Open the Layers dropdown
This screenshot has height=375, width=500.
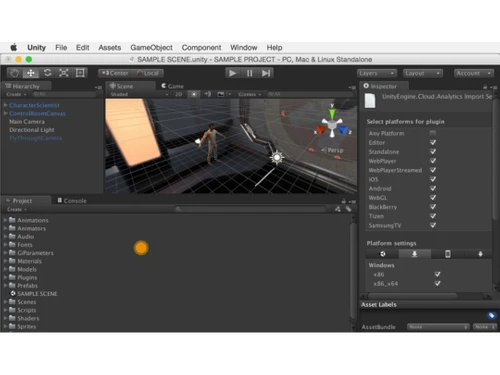coord(377,73)
